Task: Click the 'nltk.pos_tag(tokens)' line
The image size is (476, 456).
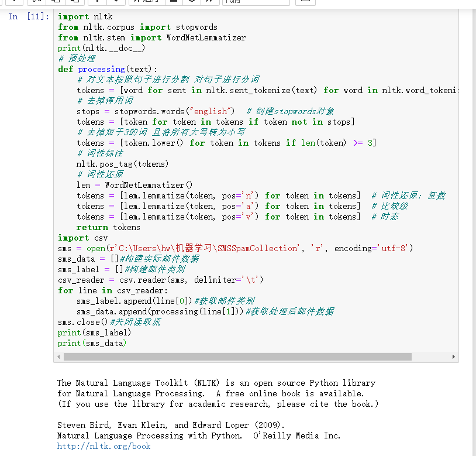Action: pyautogui.click(x=122, y=164)
